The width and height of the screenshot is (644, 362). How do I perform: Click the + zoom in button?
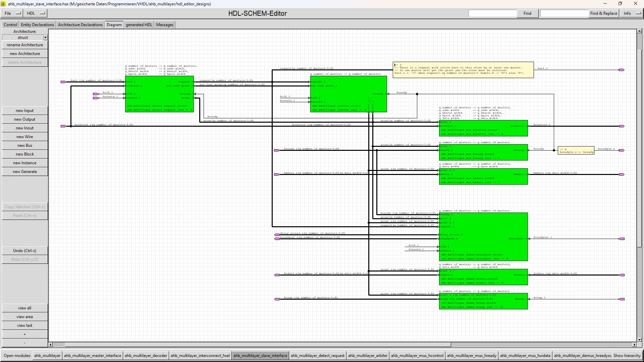(x=24, y=334)
